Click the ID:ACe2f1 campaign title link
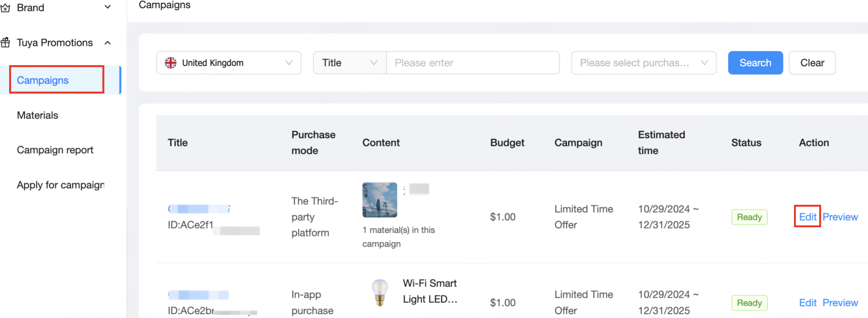 pyautogui.click(x=199, y=209)
